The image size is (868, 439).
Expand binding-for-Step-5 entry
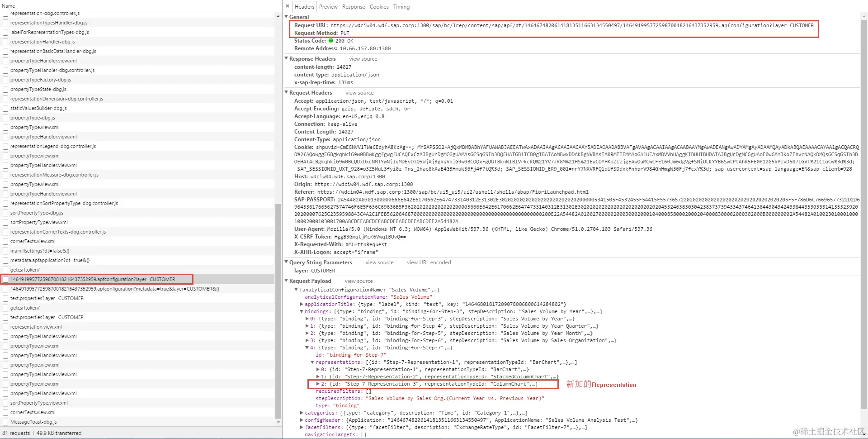pyautogui.click(x=307, y=333)
